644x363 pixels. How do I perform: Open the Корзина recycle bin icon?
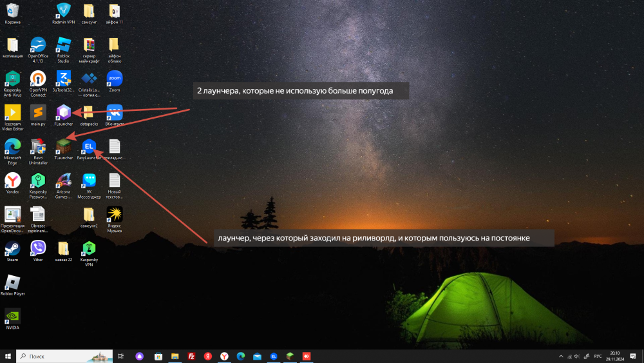tap(13, 14)
